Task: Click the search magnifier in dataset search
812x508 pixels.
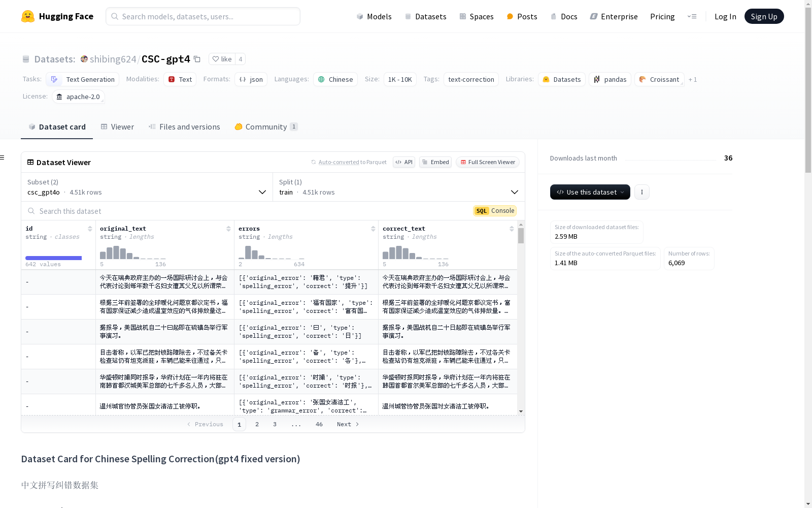Action: 31,211
